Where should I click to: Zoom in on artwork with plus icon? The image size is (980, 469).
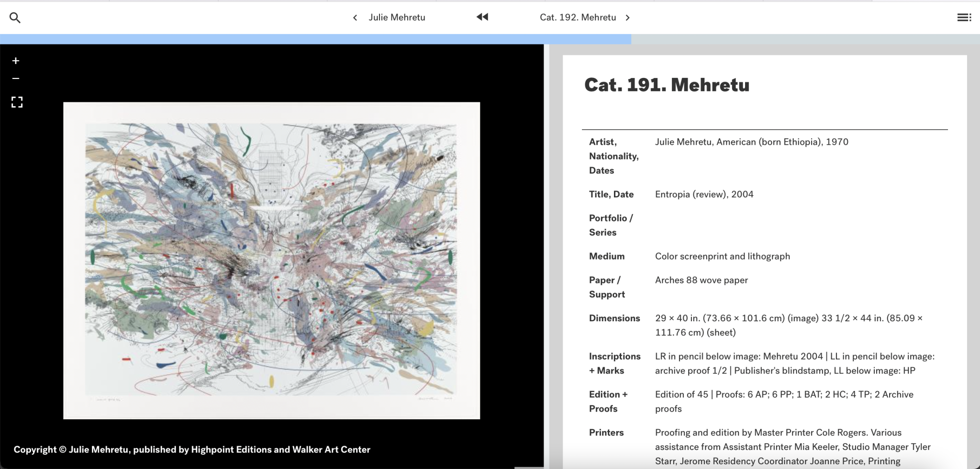(x=16, y=61)
